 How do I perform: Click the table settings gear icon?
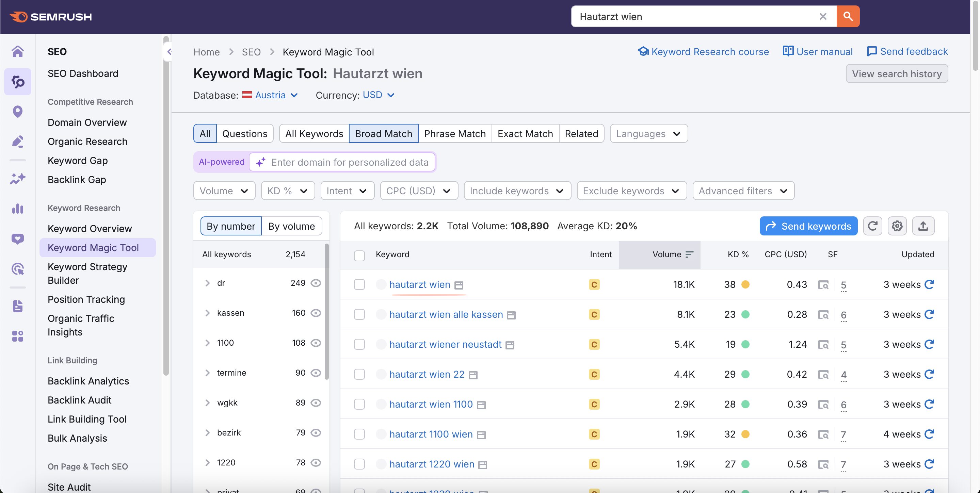click(897, 226)
